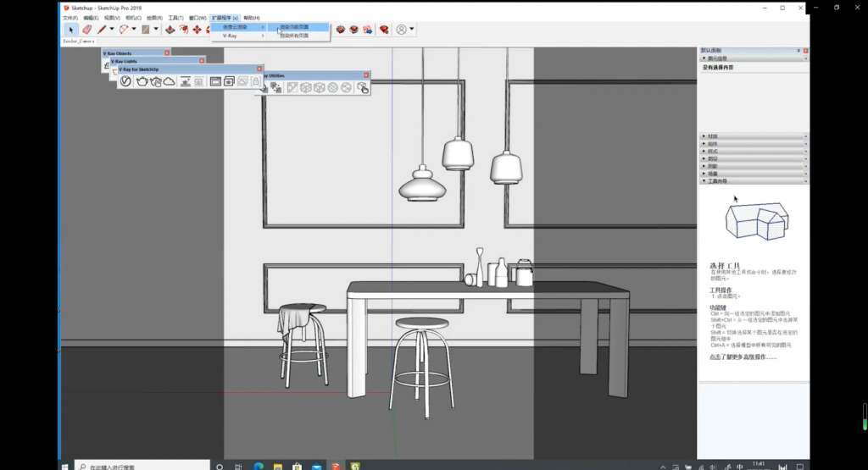This screenshot has height=470, width=868.
Task: Expand the 样式 styles panel
Action: [x=753, y=151]
